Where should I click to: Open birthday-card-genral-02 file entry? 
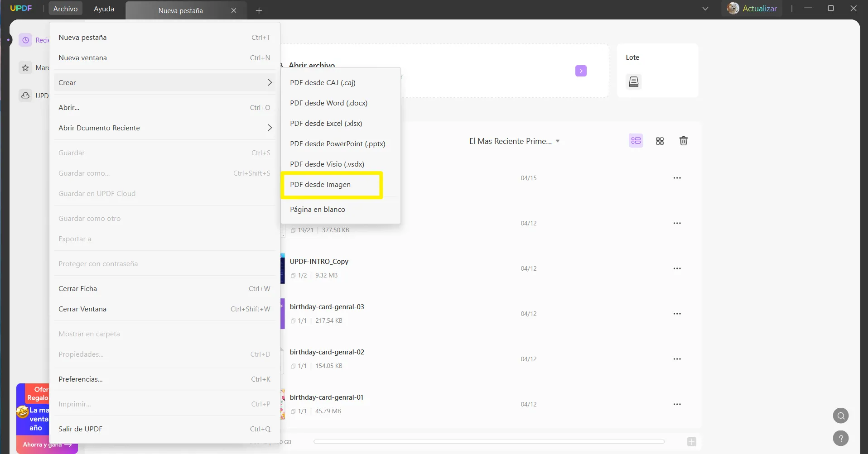point(327,352)
